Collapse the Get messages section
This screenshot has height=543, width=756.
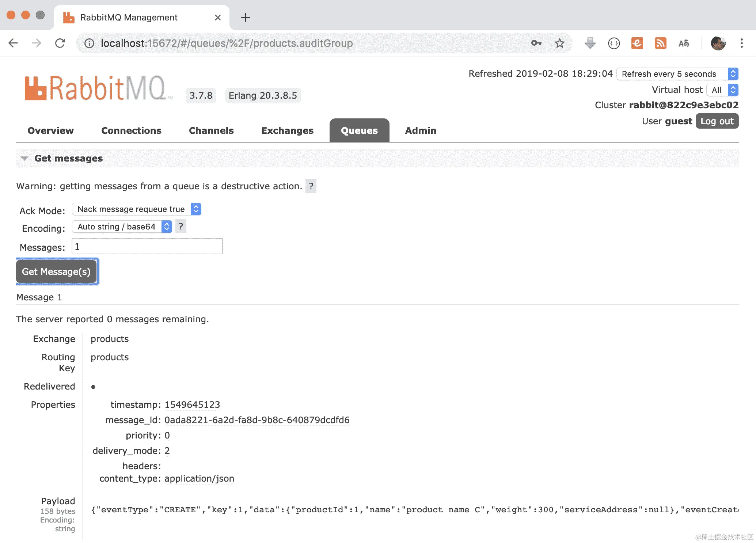(25, 158)
